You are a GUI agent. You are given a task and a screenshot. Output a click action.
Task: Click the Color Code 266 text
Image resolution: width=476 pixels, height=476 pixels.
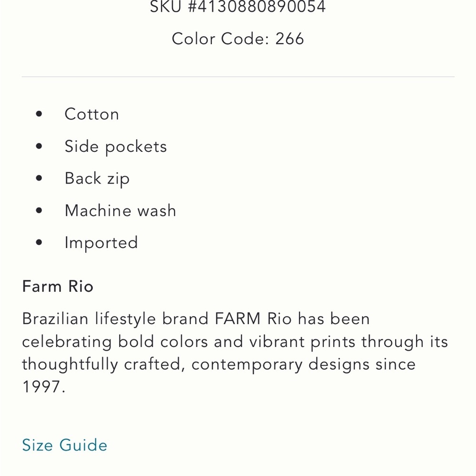coord(238,39)
